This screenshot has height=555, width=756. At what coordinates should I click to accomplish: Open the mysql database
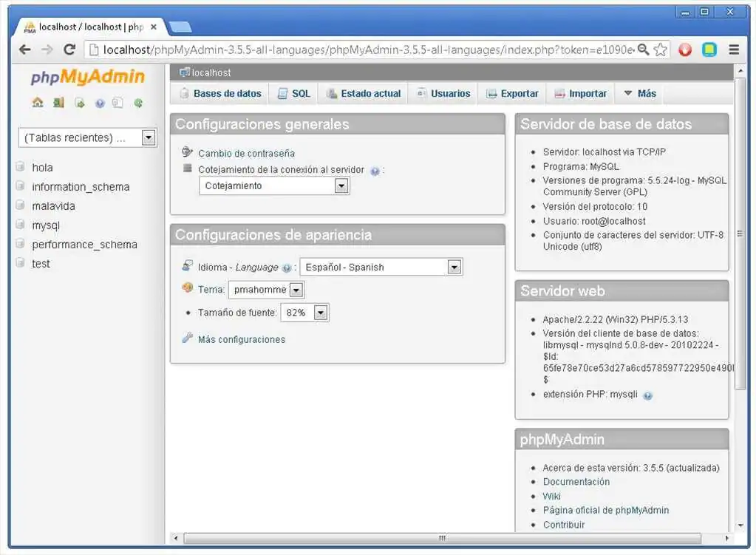(x=46, y=225)
